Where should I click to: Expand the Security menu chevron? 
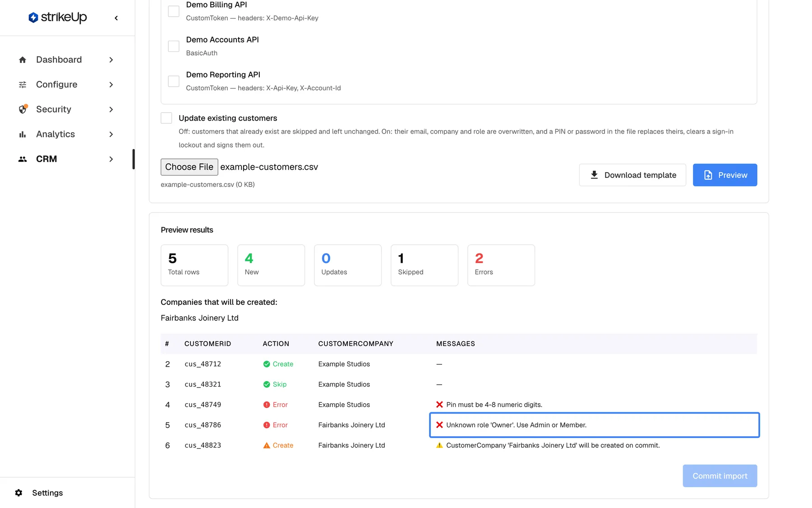(111, 109)
